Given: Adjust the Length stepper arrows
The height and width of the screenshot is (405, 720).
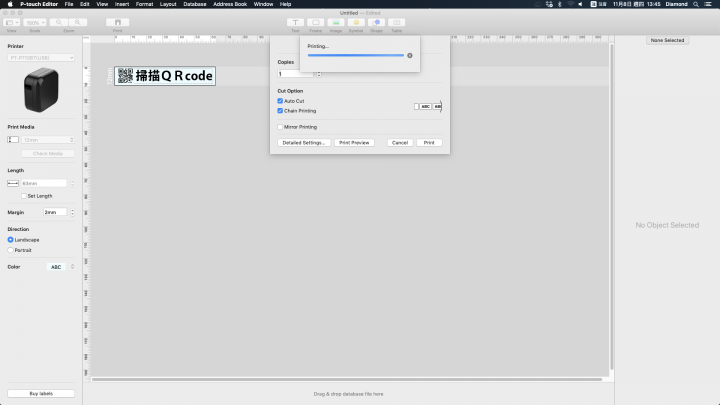Looking at the screenshot, I should click(x=73, y=183).
